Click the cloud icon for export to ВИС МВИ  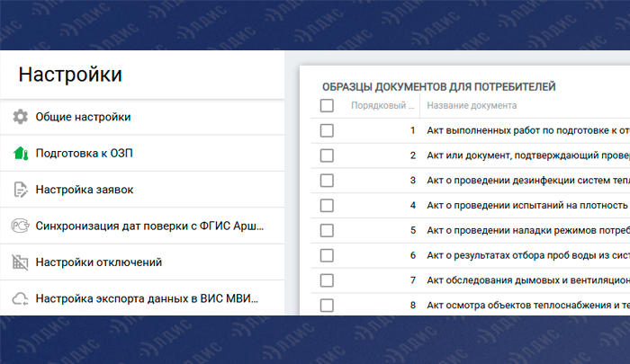point(20,298)
